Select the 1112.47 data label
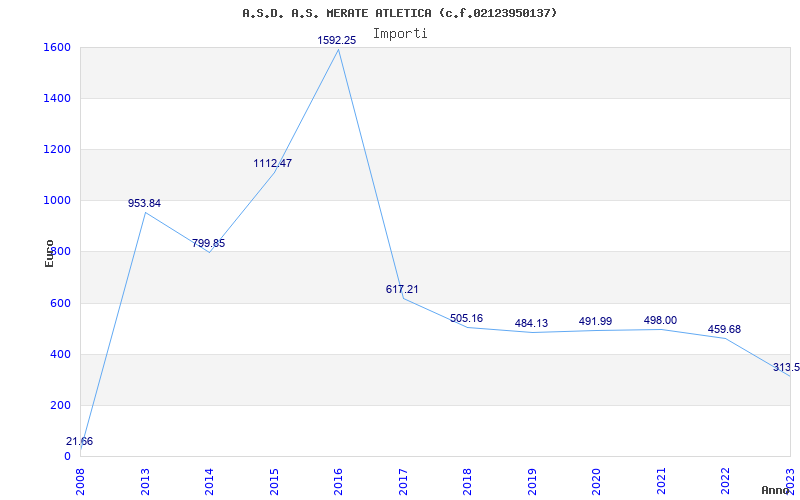This screenshot has height=500, width=800. (x=272, y=163)
